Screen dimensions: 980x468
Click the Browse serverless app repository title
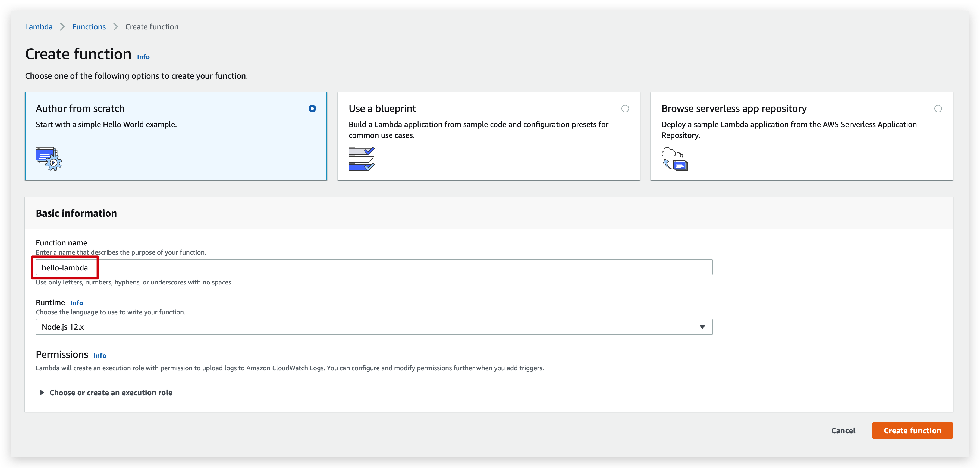pyautogui.click(x=734, y=109)
